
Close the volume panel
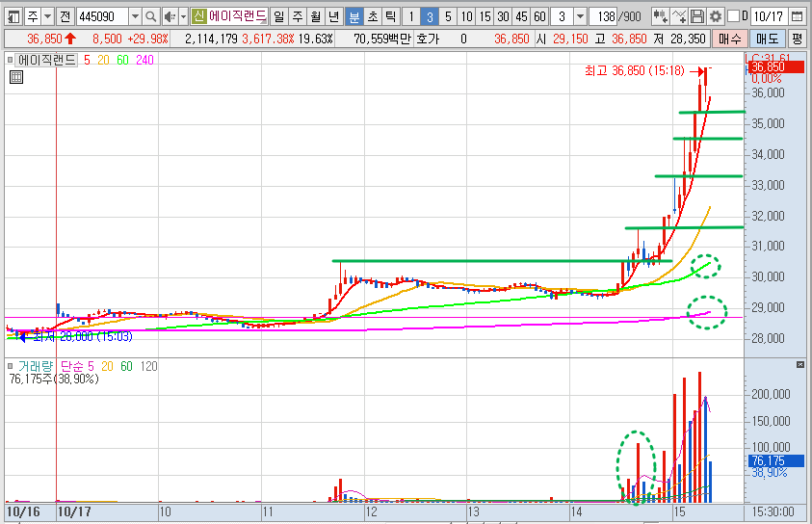click(800, 364)
